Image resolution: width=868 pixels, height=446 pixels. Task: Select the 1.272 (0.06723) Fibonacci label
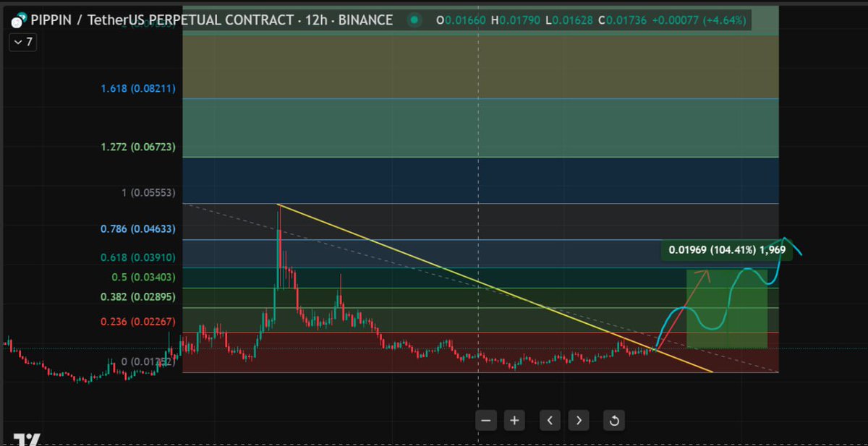(x=138, y=147)
